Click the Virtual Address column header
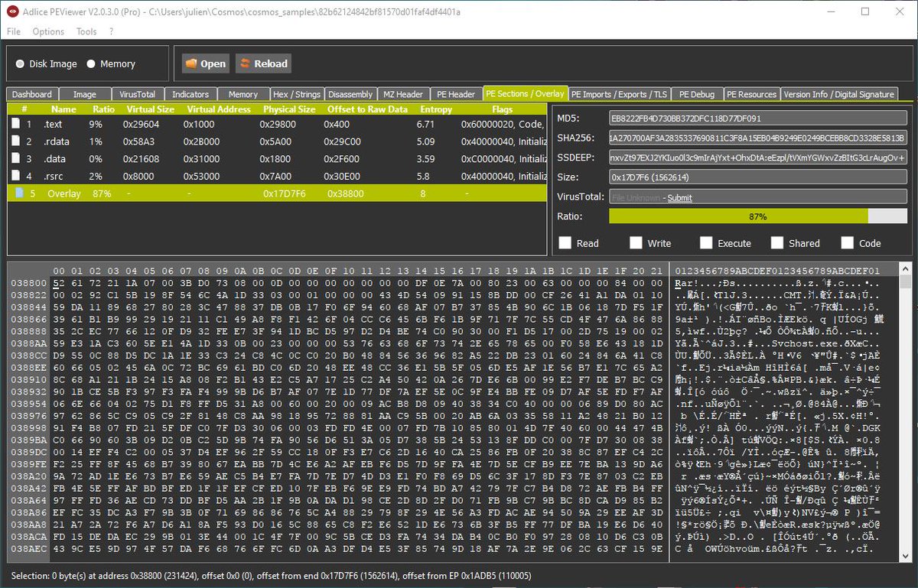 219,109
